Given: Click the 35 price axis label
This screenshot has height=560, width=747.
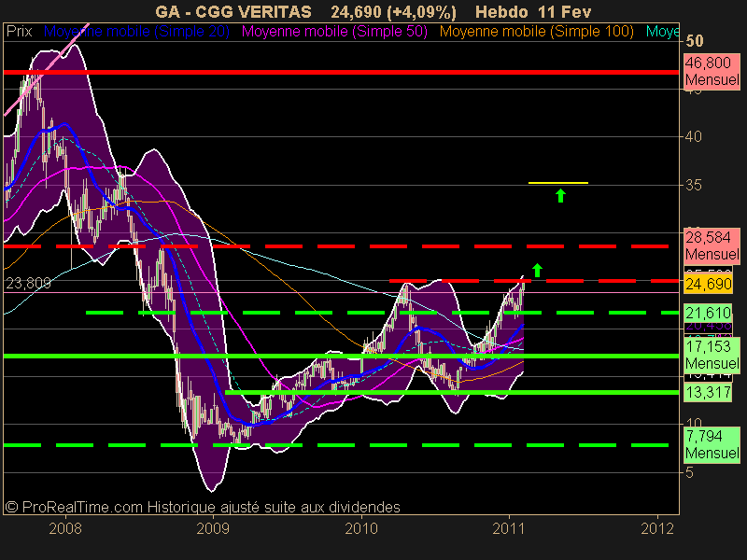Looking at the screenshot, I should click(x=694, y=185).
